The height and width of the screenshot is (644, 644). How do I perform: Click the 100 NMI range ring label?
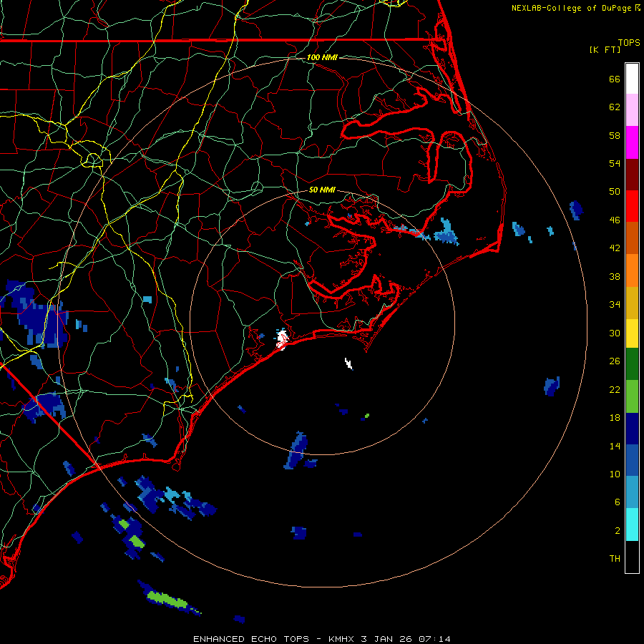(322, 57)
